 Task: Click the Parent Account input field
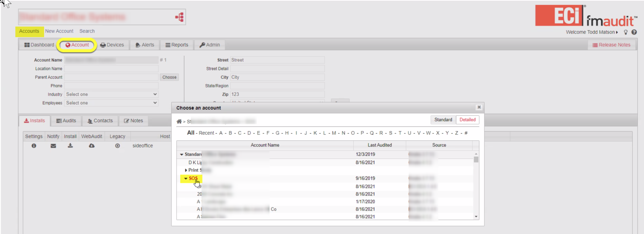coord(111,77)
